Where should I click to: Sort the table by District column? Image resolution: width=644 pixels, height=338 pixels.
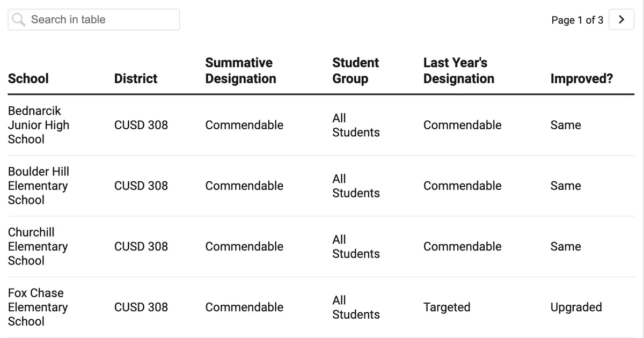point(135,78)
